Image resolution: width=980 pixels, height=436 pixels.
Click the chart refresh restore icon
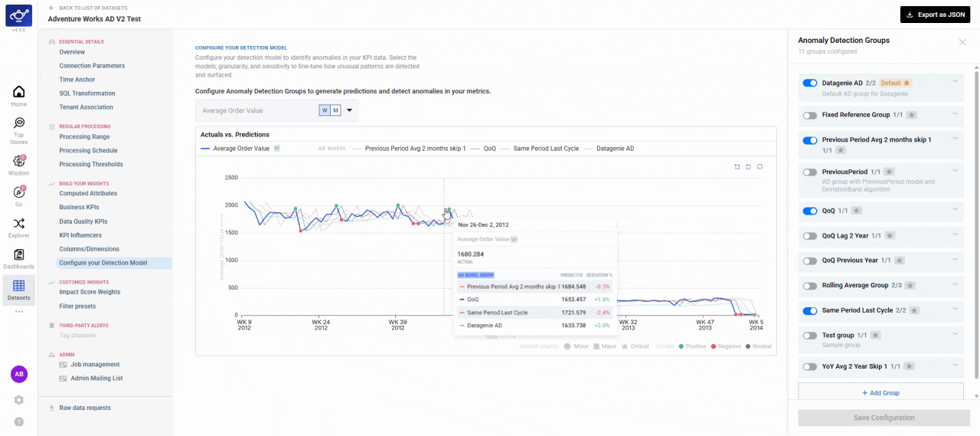(x=759, y=166)
